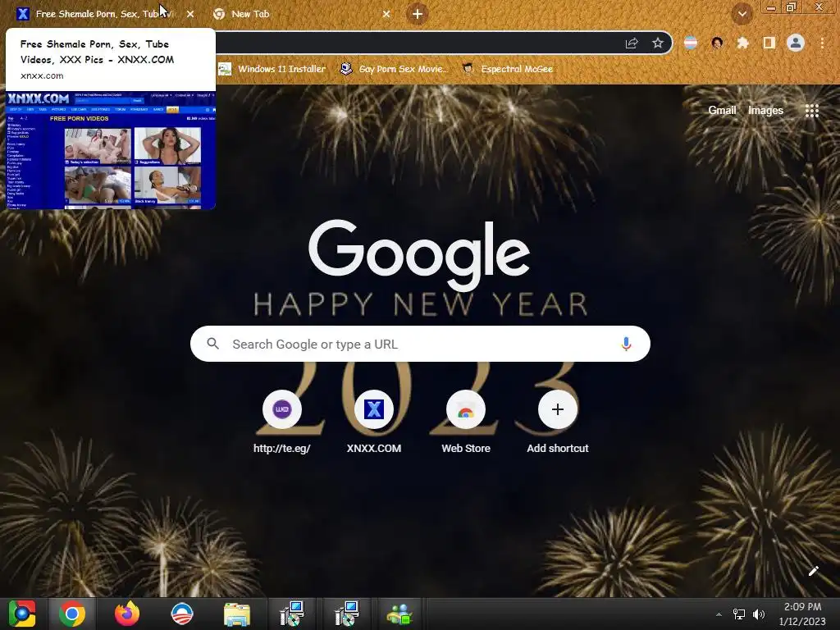Open the middle bookmark with computer favicon
The image size is (840, 630).
395,69
